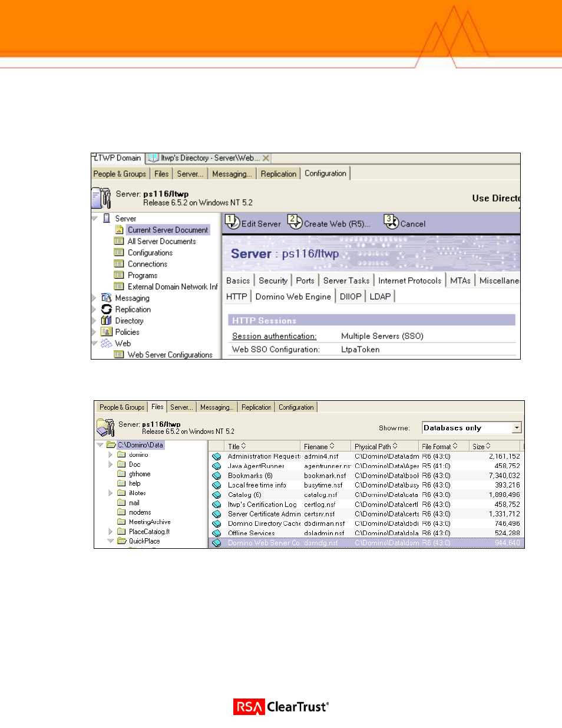
Task: Sort the list by Physical Path column
Action: coord(384,446)
